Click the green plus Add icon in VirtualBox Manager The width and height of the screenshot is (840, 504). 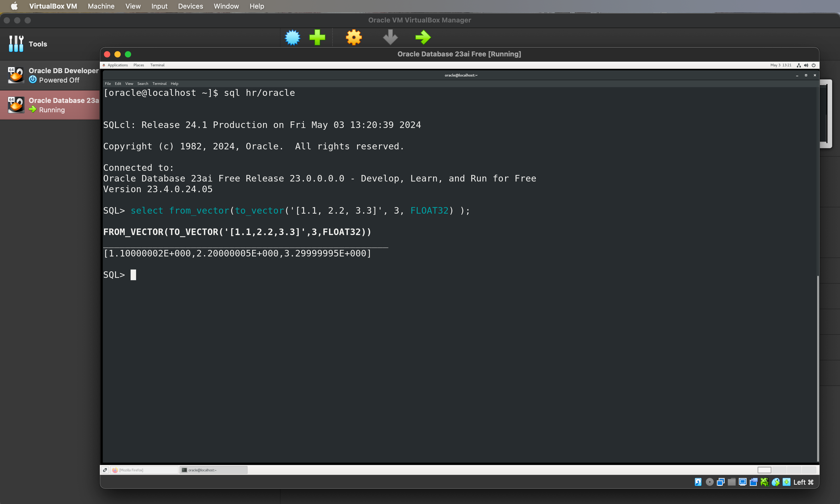pos(317,37)
